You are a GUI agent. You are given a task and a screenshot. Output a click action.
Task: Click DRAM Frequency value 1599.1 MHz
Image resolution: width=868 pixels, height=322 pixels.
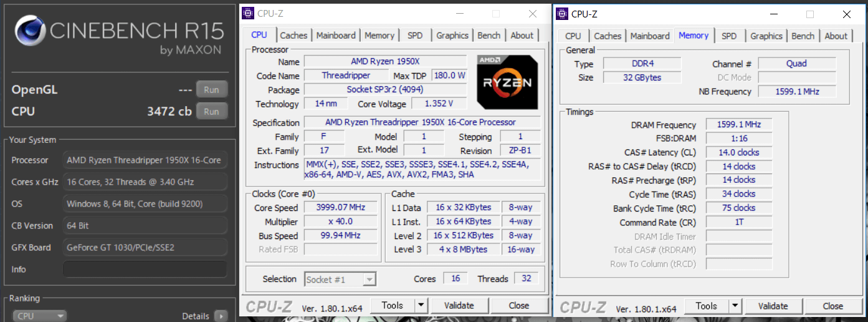739,125
